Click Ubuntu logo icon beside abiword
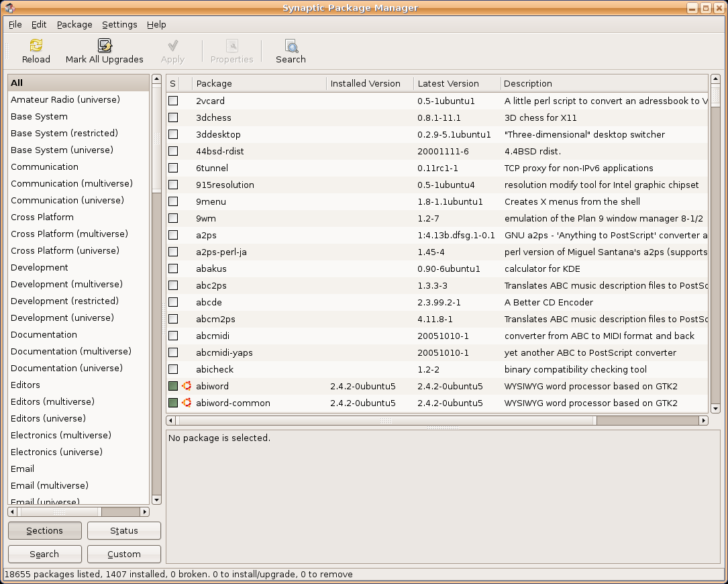 click(x=187, y=385)
